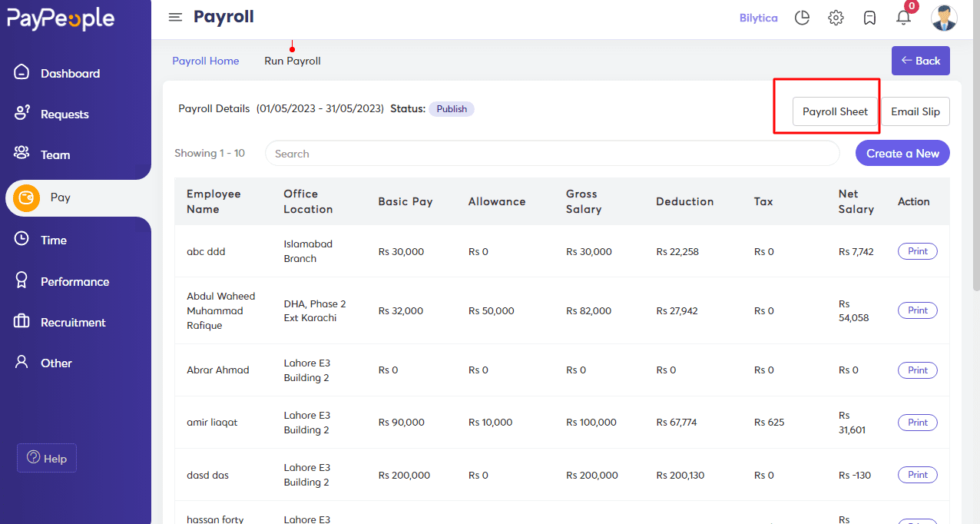The width and height of the screenshot is (980, 524).
Task: Open the pie chart reports icon
Action: click(x=802, y=18)
